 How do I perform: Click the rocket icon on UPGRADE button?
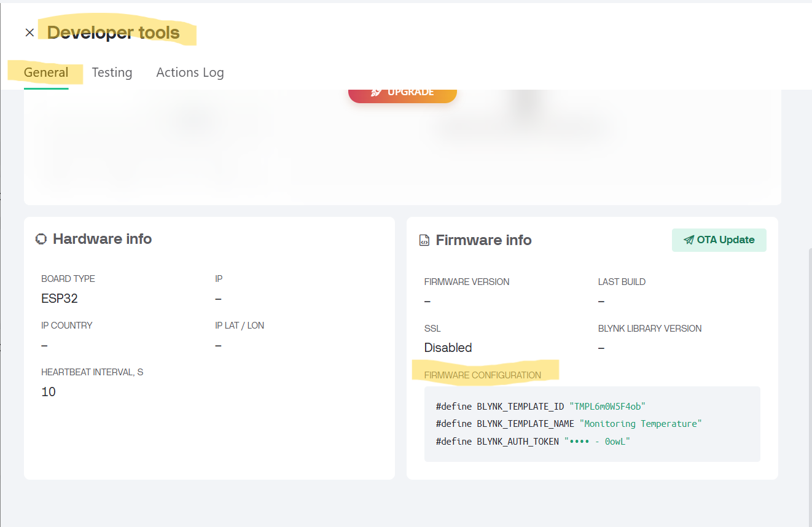[x=377, y=92]
